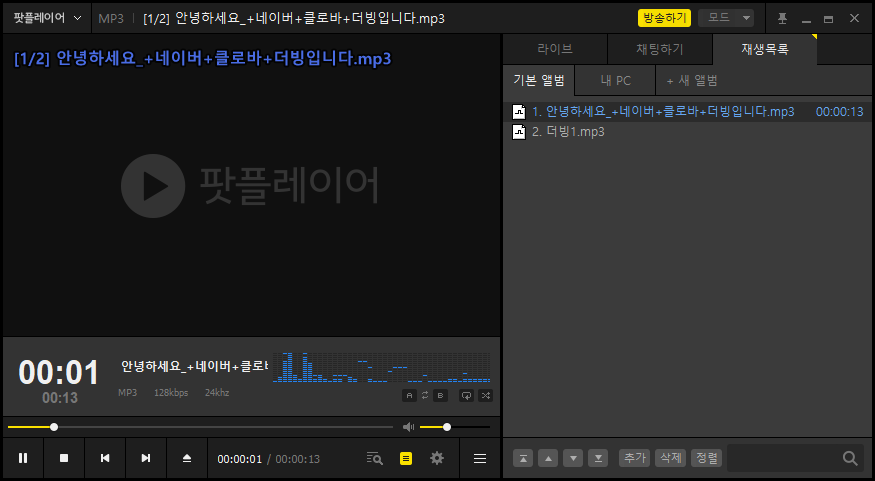Click the 삭제 delete button
The height and width of the screenshot is (481, 875).
coord(671,458)
